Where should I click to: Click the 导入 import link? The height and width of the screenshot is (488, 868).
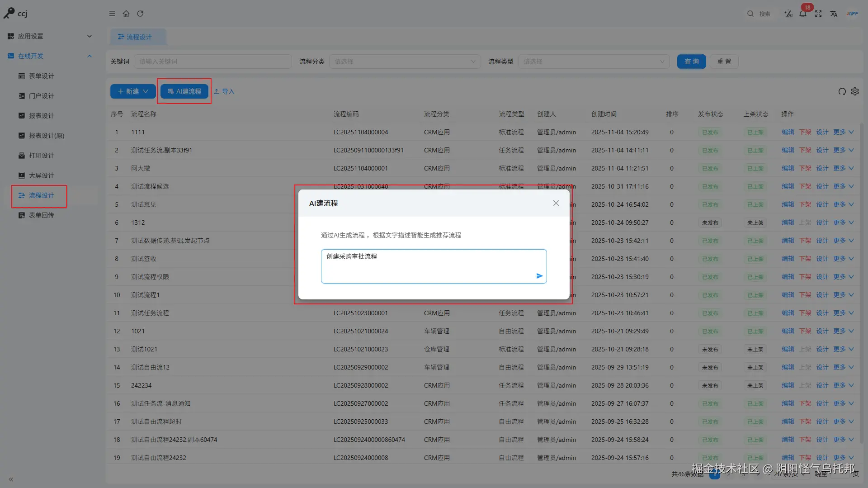[224, 91]
